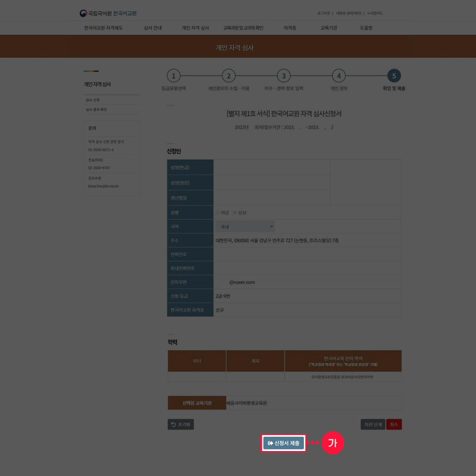This screenshot has height=476, width=476.
Task: Click the red 가 annotation marker
Action: pos(333,443)
